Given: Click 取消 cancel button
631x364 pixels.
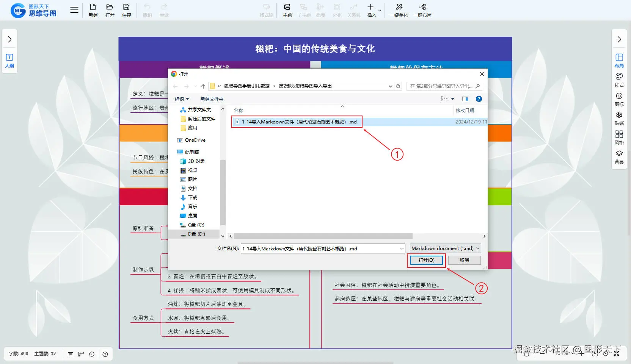Looking at the screenshot, I should tap(465, 260).
